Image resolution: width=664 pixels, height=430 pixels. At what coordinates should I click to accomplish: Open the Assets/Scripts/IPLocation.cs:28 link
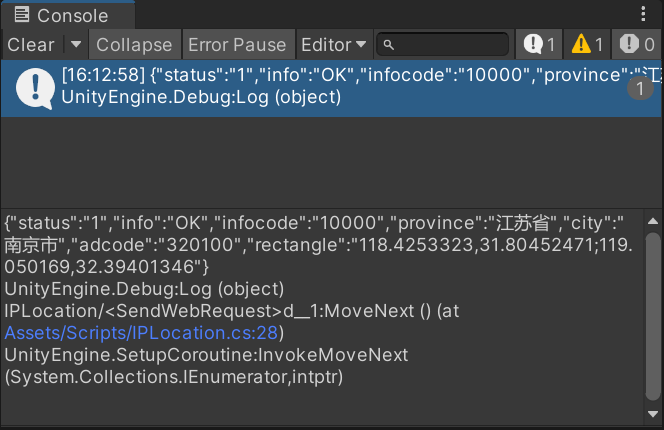point(141,333)
